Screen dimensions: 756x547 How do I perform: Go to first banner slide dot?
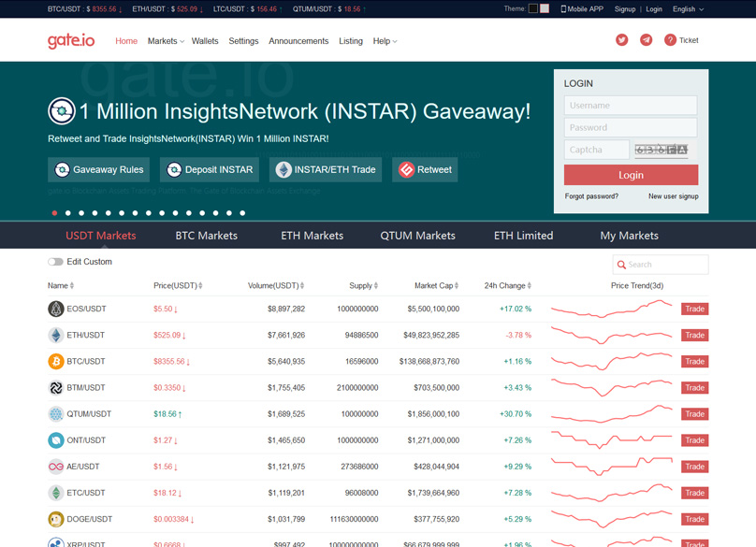pos(54,213)
